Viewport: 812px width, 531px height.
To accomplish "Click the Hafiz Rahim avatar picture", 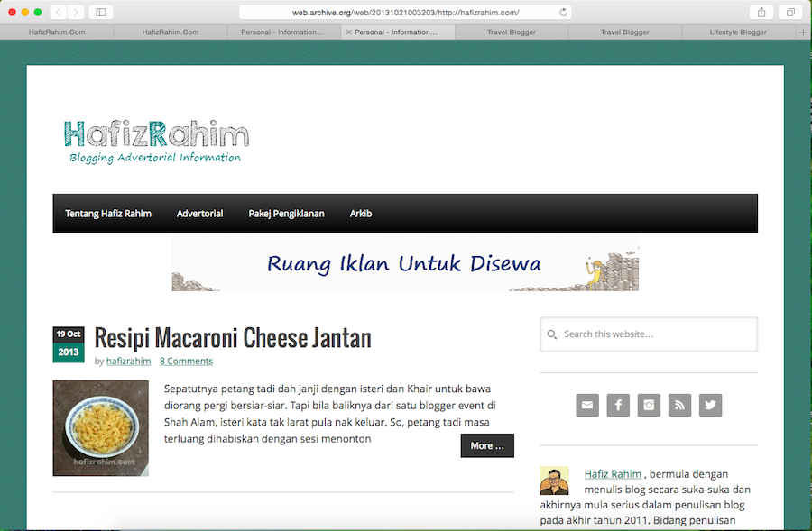I will click(555, 481).
